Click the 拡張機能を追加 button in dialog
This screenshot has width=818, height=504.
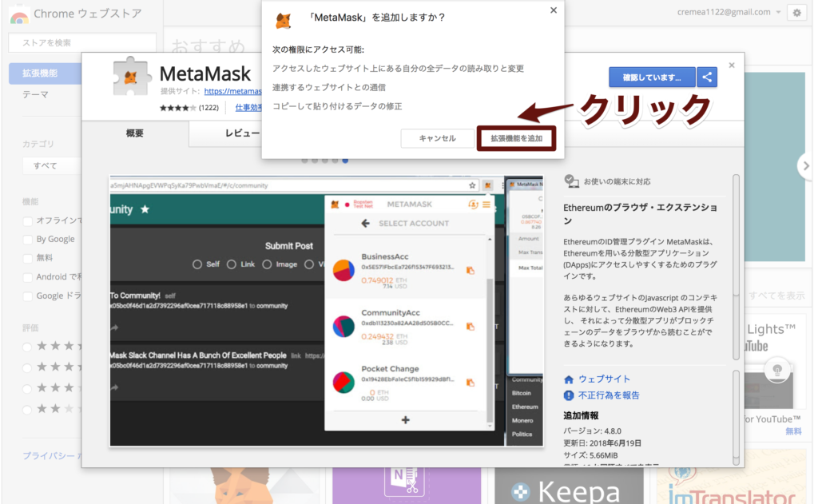[516, 138]
